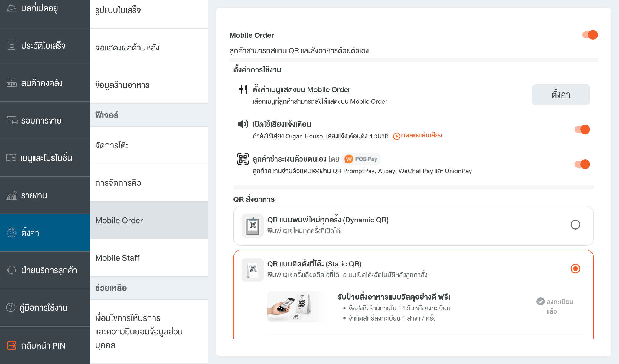The image size is (619, 364).
Task: Toggle the Mobile Order main switch
Action: point(590,35)
